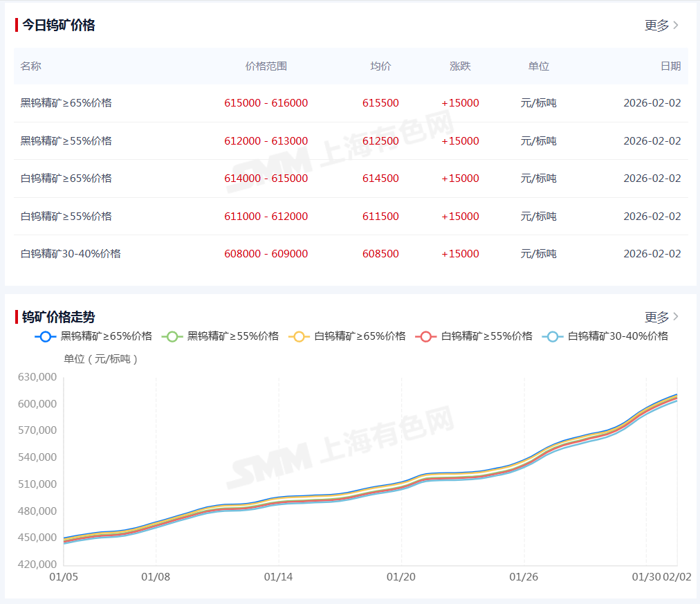
Task: Open 黑钨精矿≥55%价格 row name
Action: point(66,141)
